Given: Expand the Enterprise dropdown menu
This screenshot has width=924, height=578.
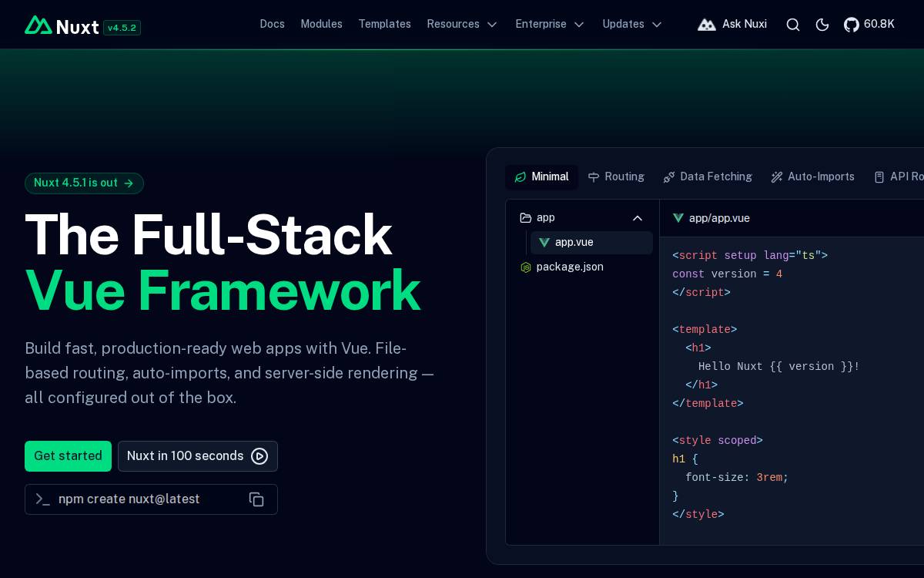Looking at the screenshot, I should click(x=551, y=24).
